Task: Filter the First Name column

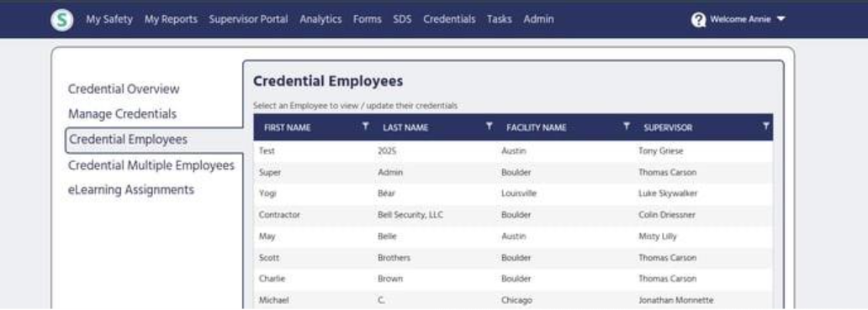Action: point(365,127)
